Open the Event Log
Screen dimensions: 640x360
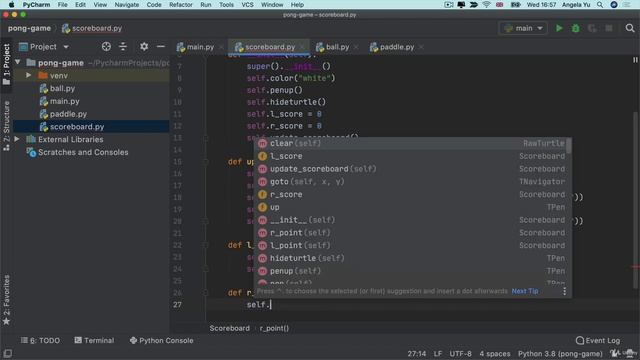point(598,340)
